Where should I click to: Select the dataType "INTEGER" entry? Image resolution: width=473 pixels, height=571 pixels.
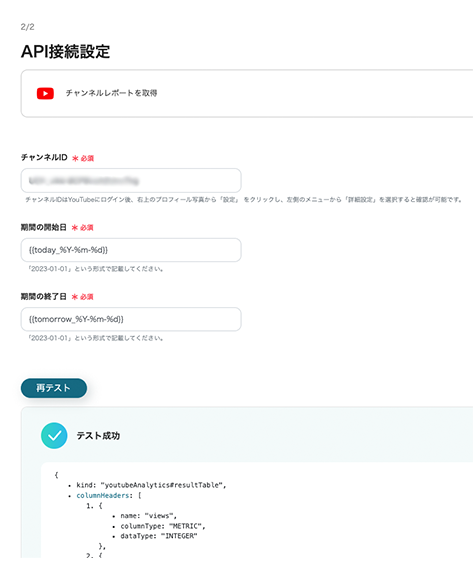tap(159, 536)
